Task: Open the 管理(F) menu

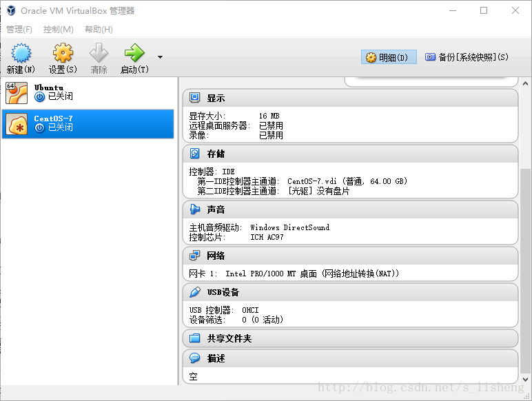Action: point(19,30)
